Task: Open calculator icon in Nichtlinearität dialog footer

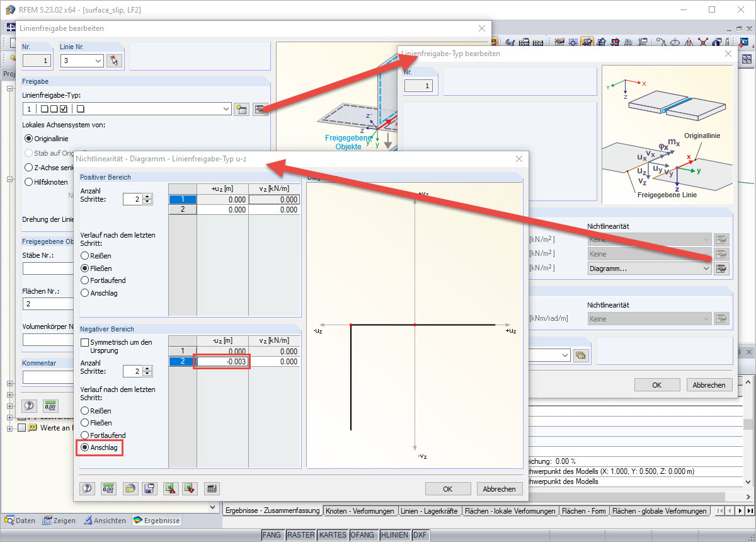Action: point(211,488)
